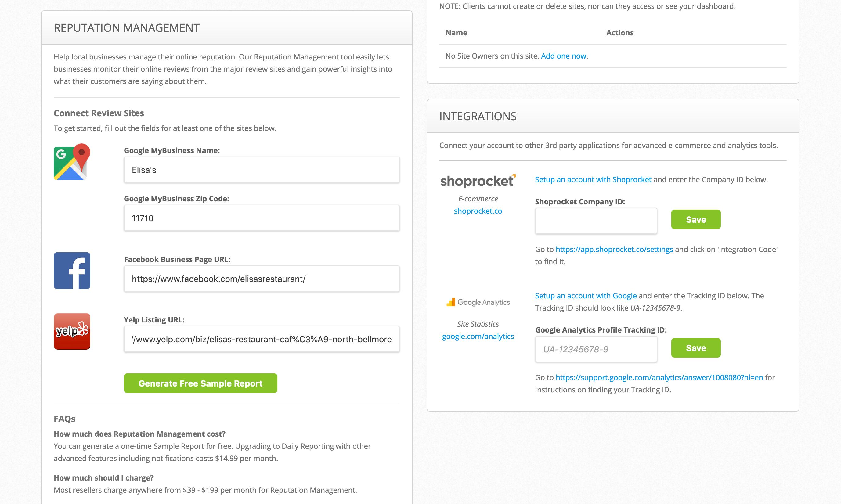Screen dimensions: 841x504
Task: Select the Facebook Business Page URL field
Action: coord(262,279)
